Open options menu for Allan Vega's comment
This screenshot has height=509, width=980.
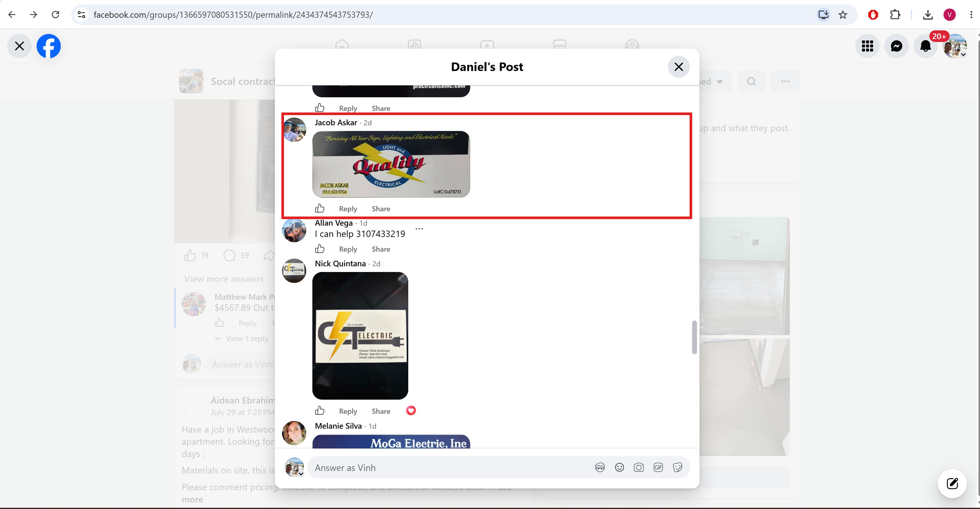point(419,229)
